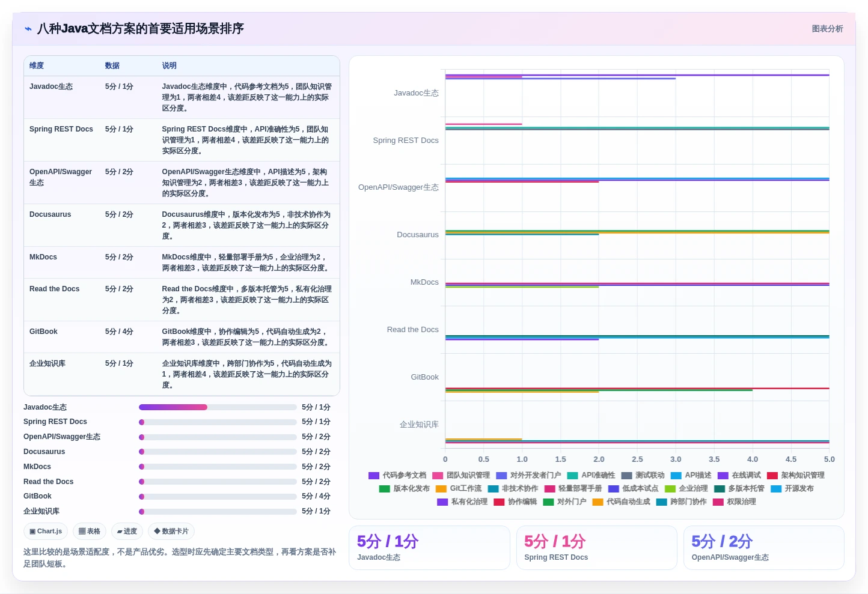The image size is (868, 594).
Task: Click the 开源发布 legend swatch
Action: click(775, 489)
